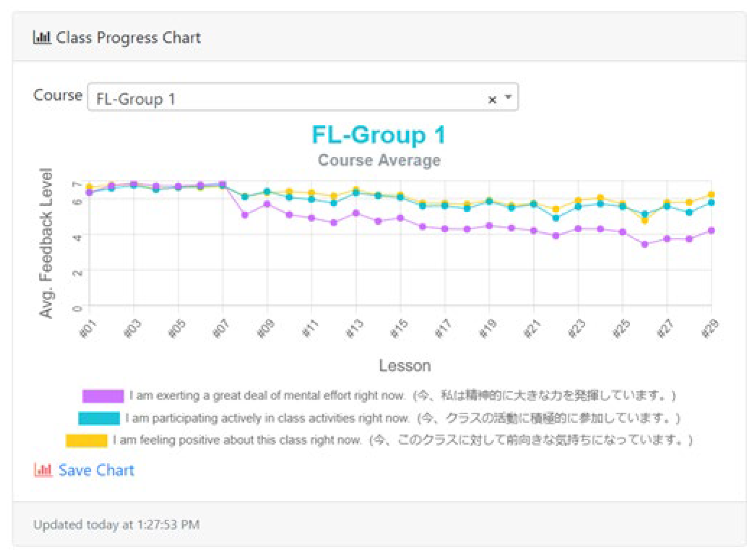Click the Class Progress Chart panel heading
The image size is (756, 557).
(x=128, y=38)
